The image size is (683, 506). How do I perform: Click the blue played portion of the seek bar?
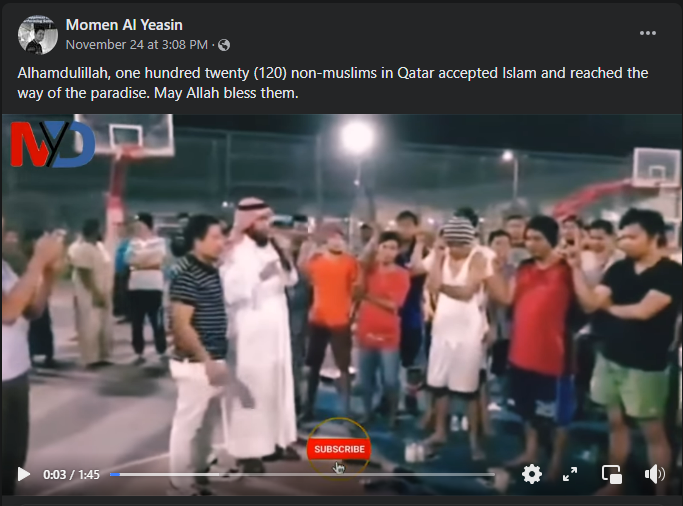(115, 474)
